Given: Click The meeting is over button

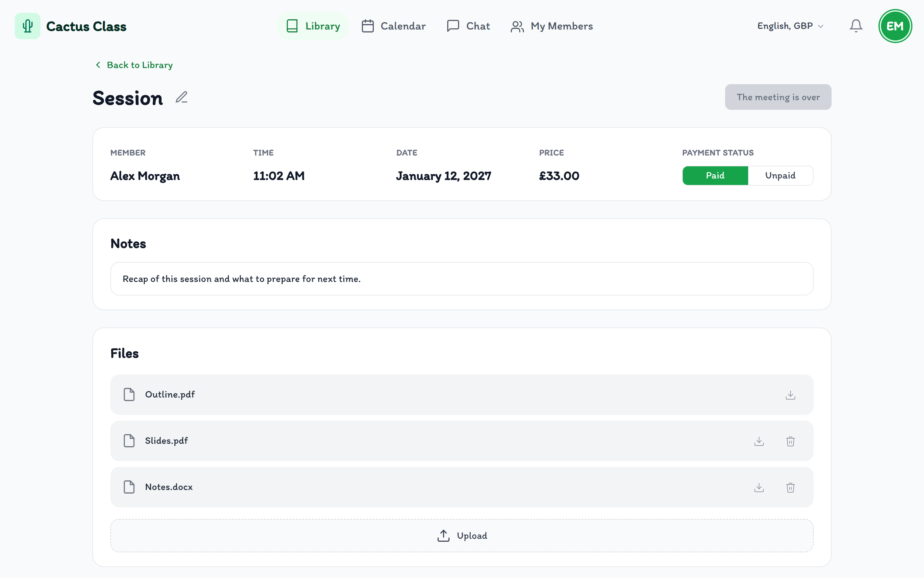Looking at the screenshot, I should (778, 97).
